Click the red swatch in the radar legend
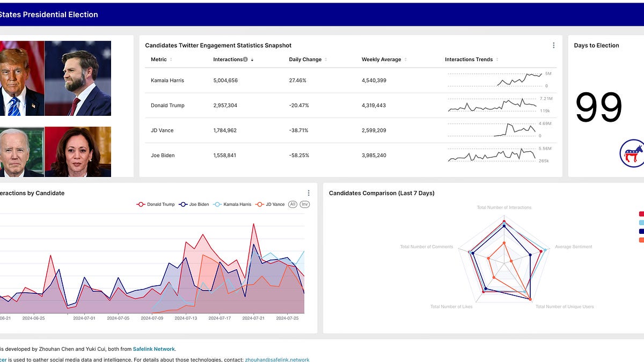 click(641, 214)
